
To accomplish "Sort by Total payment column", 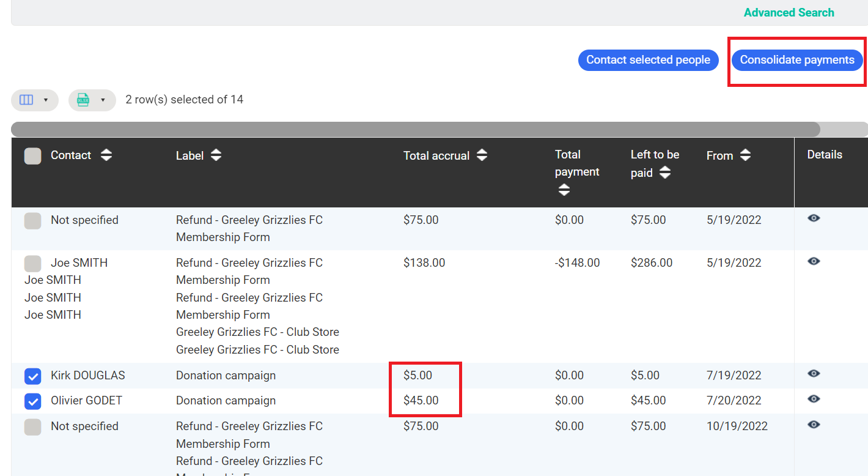I will click(x=564, y=190).
